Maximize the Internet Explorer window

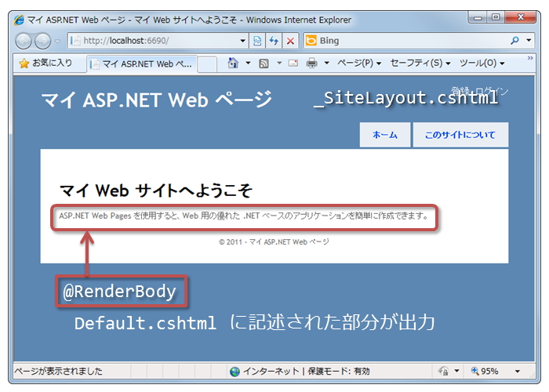(x=496, y=17)
